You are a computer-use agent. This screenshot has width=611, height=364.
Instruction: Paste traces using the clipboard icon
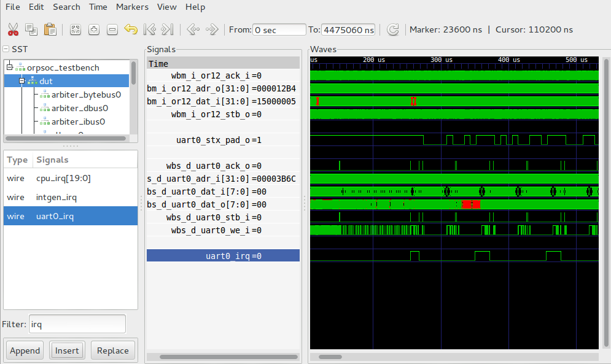point(50,29)
